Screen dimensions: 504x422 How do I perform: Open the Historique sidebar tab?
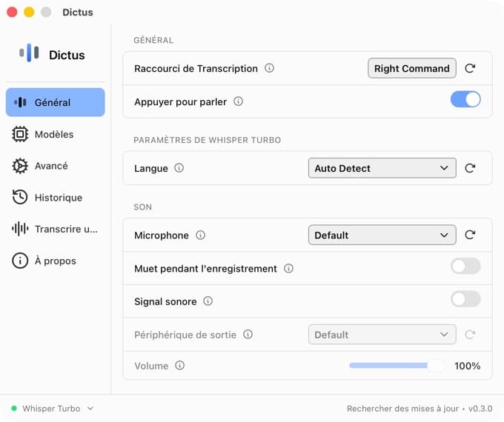[56, 197]
